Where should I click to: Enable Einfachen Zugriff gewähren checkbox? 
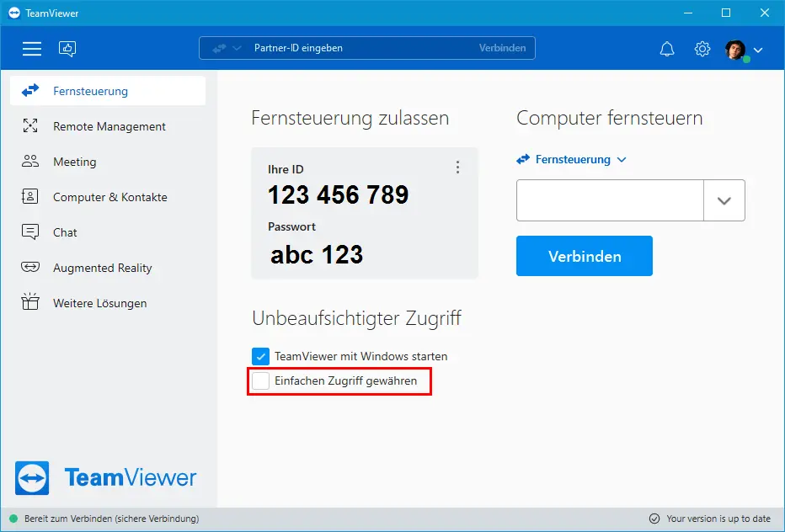(x=260, y=380)
